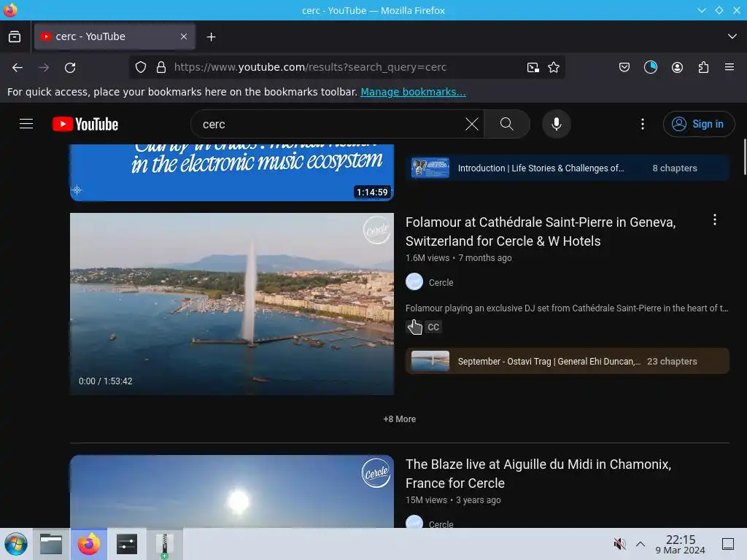Sign in to YouTube
Screen dimensions: 747x560
(698, 124)
